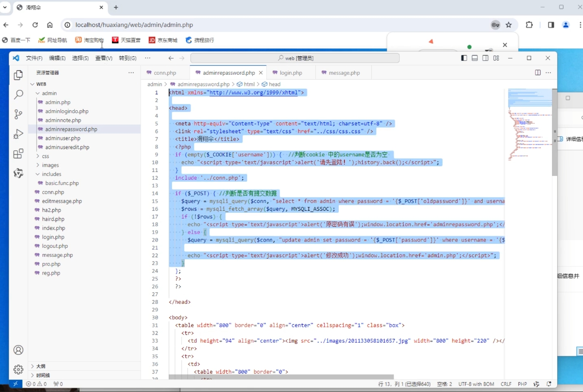Viewport: 583px width, 392px height.
Task: Open admin.php in file explorer
Action: pyautogui.click(x=58, y=102)
